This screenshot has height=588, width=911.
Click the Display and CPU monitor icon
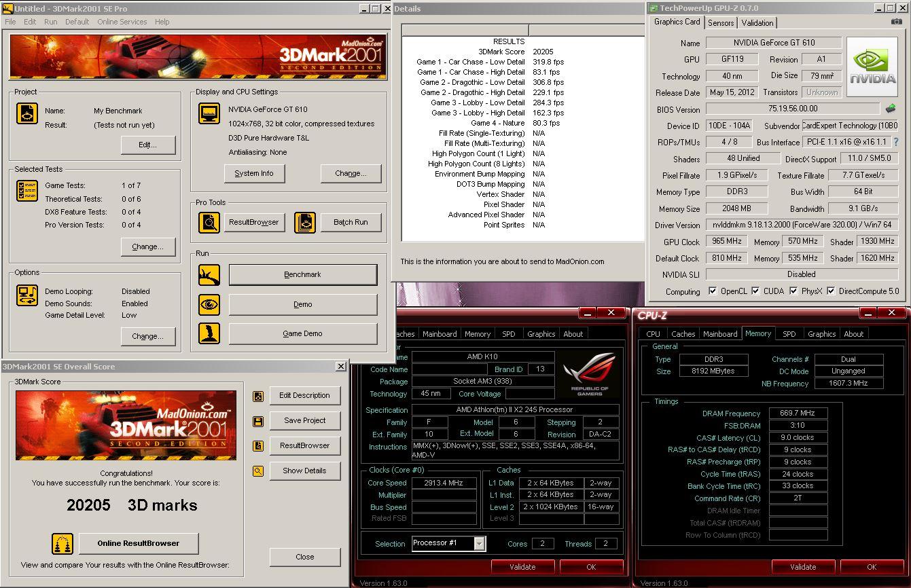(x=209, y=113)
